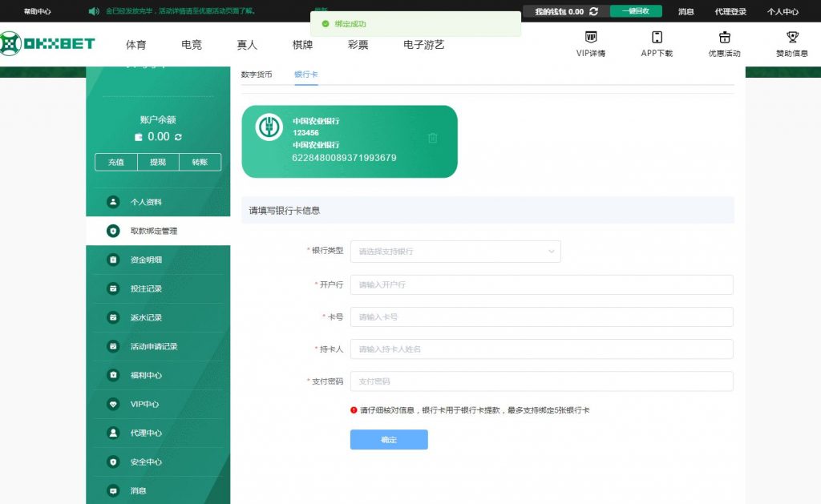Open APP下载 phone icon

(x=657, y=38)
